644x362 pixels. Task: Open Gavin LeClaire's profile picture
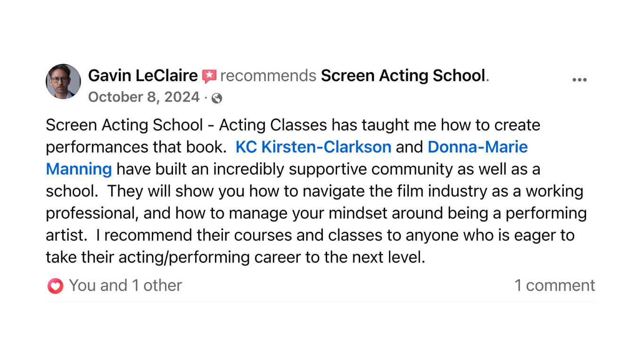click(x=63, y=82)
